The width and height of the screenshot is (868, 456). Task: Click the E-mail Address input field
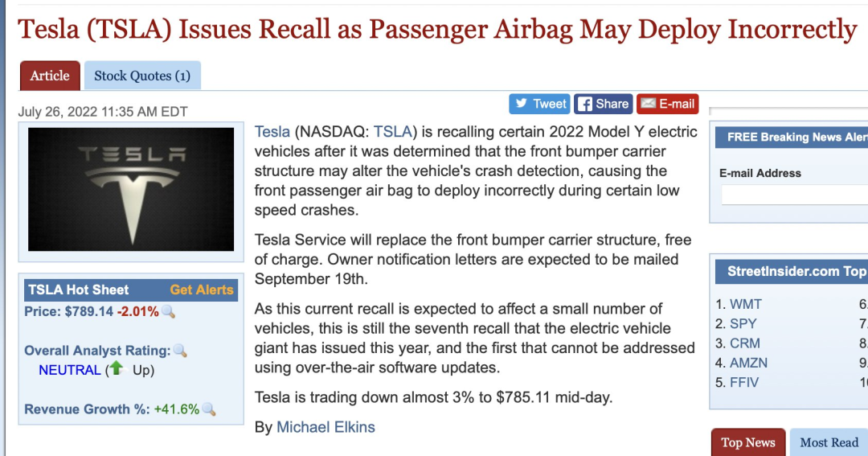794,195
